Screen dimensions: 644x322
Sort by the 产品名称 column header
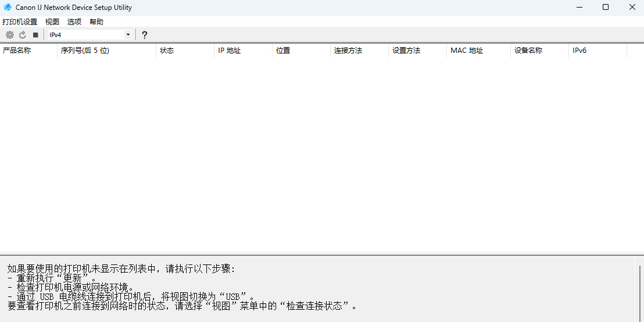(28, 51)
